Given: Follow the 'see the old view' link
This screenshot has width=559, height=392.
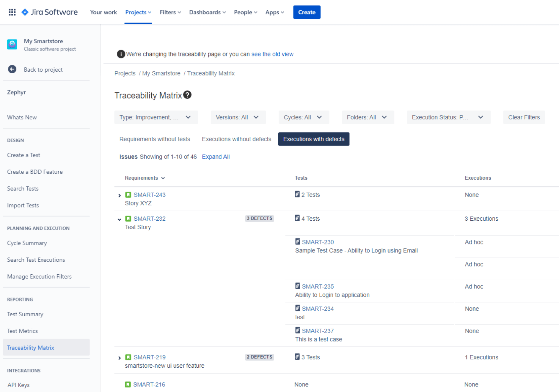Looking at the screenshot, I should point(272,54).
